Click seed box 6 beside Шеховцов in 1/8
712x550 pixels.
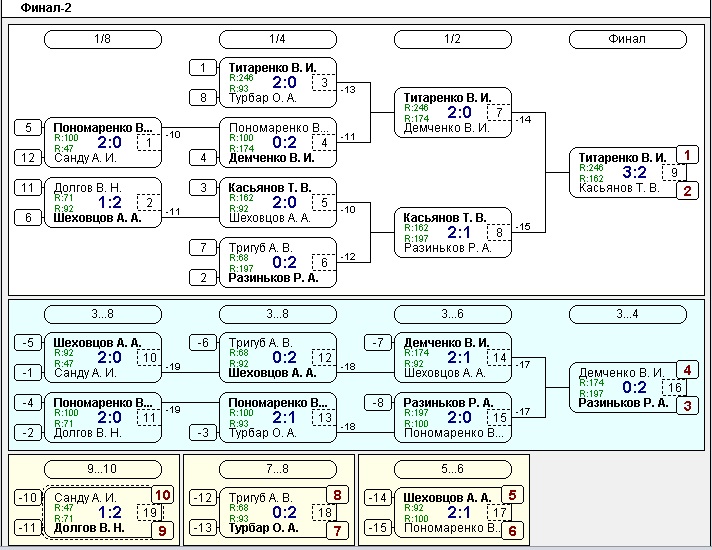pyautogui.click(x=28, y=218)
